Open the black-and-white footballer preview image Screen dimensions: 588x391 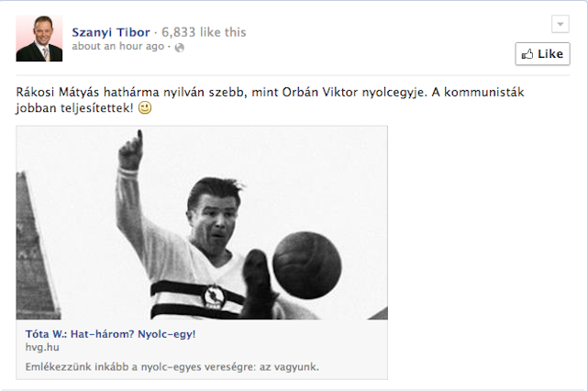click(202, 223)
